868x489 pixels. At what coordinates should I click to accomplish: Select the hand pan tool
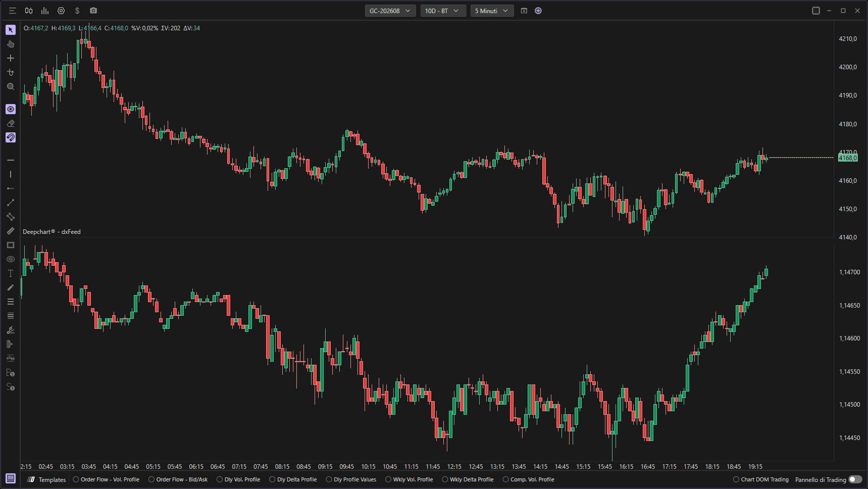click(x=11, y=44)
